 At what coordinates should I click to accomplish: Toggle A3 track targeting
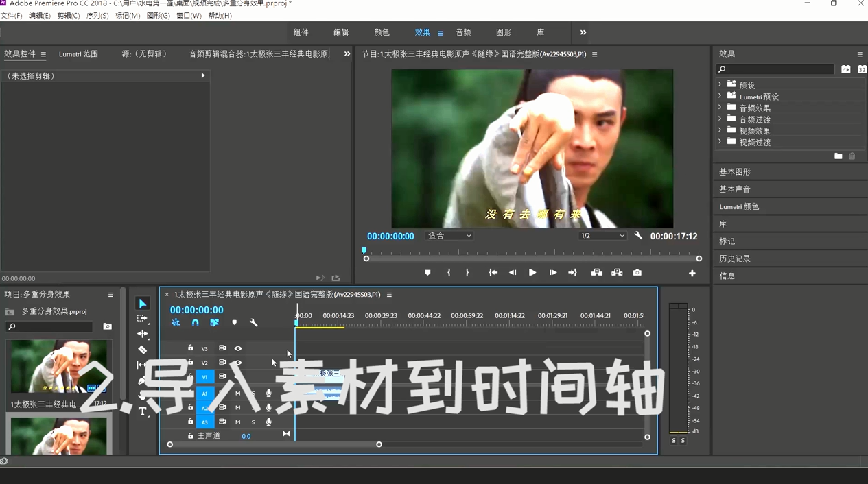pyautogui.click(x=204, y=422)
